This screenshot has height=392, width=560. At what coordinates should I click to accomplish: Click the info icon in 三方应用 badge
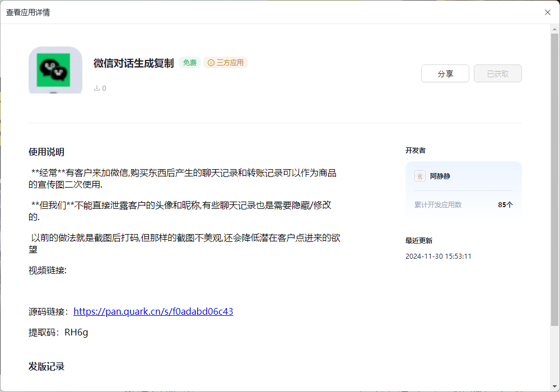click(x=211, y=63)
